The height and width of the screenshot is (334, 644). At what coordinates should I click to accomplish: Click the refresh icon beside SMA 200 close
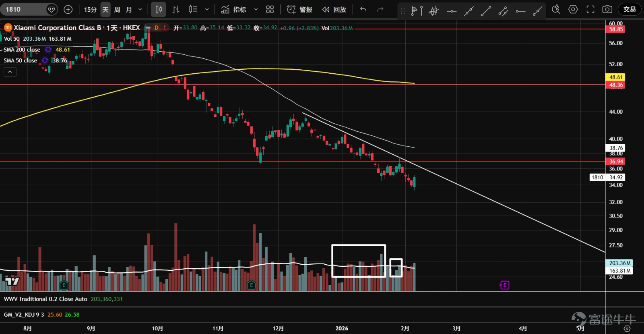pos(48,50)
